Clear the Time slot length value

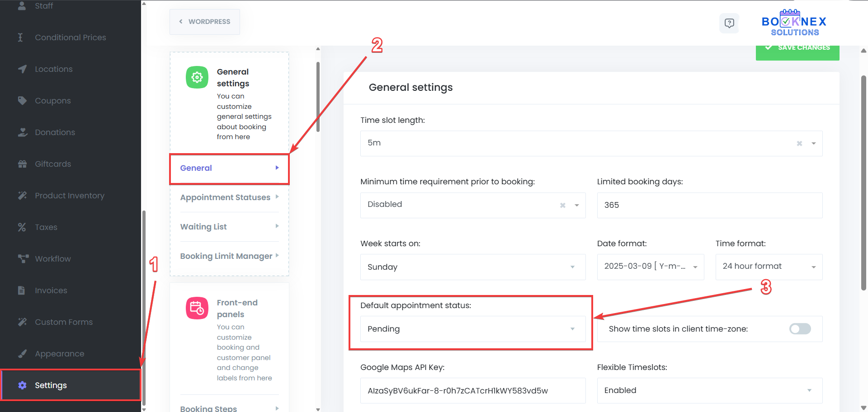[799, 143]
